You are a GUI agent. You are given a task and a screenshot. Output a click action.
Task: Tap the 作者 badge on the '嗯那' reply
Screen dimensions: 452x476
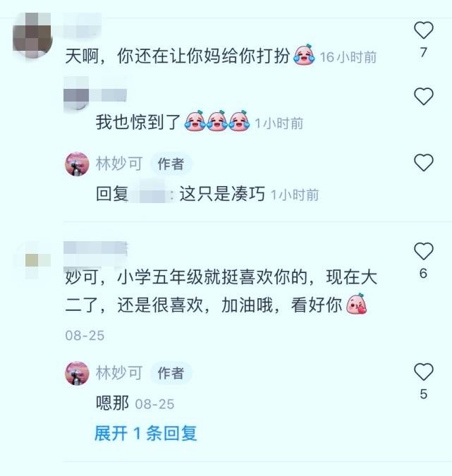pyautogui.click(x=171, y=373)
